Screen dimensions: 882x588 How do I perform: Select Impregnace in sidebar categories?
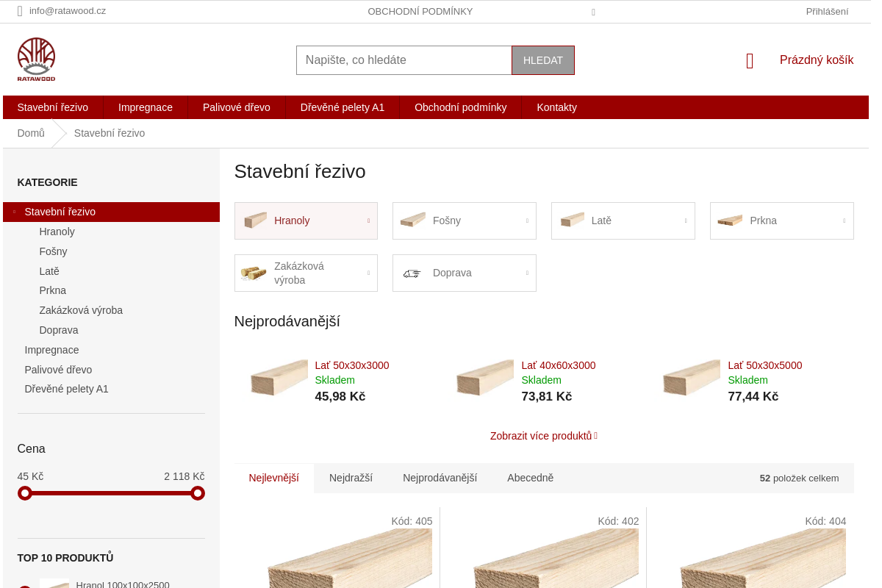point(51,350)
